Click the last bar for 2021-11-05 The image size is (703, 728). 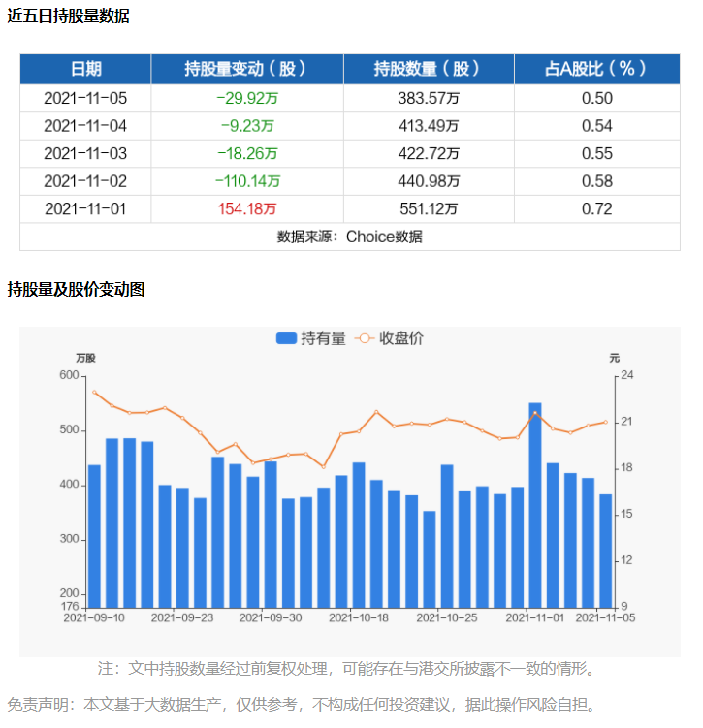click(x=605, y=552)
